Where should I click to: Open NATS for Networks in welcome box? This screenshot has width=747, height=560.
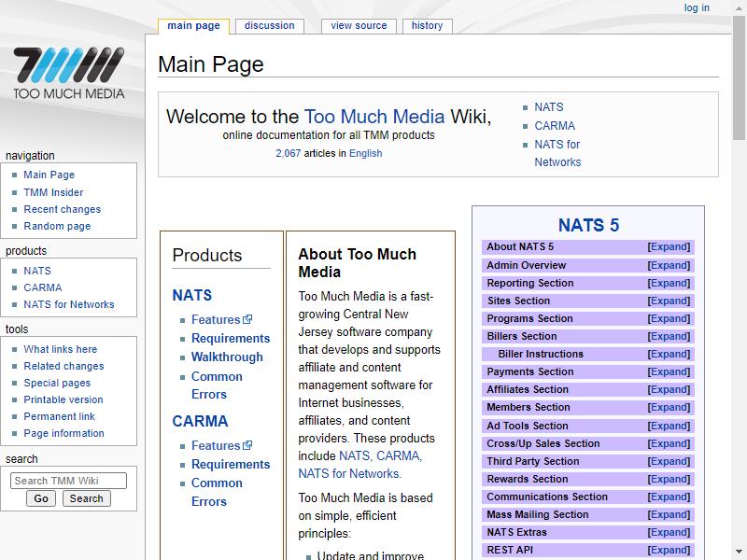pos(557,153)
